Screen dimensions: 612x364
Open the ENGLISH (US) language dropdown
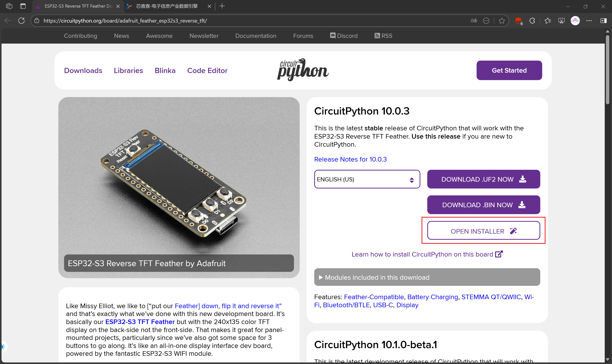(x=367, y=179)
